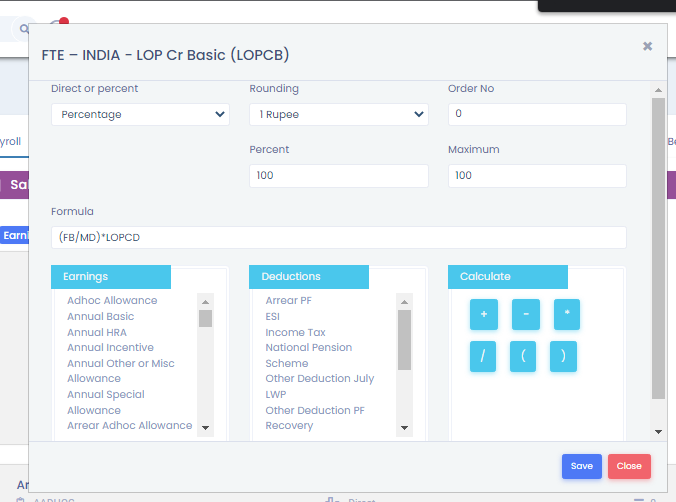Focus the Order No field
The height and width of the screenshot is (502, 676).
click(536, 115)
